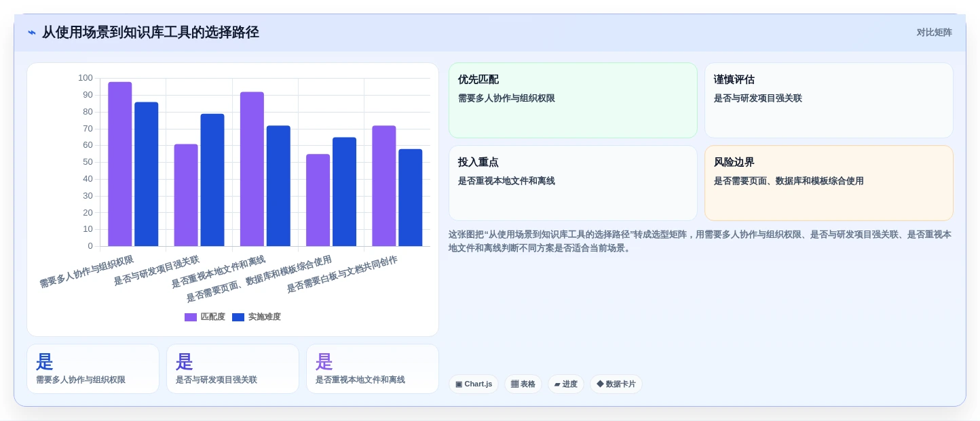Screen dimensions: 980x421
Task: Select the 表格 tag chip
Action: point(523,384)
